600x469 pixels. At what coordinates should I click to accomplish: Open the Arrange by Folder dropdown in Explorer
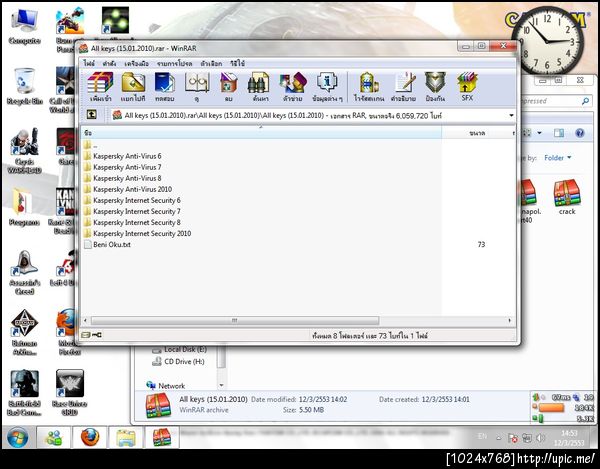[558, 158]
